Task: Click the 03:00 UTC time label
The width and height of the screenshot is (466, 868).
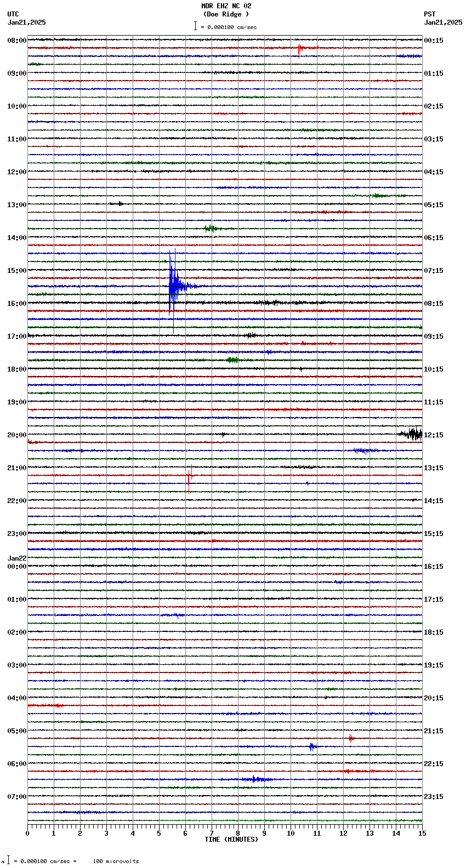Action: (16, 665)
